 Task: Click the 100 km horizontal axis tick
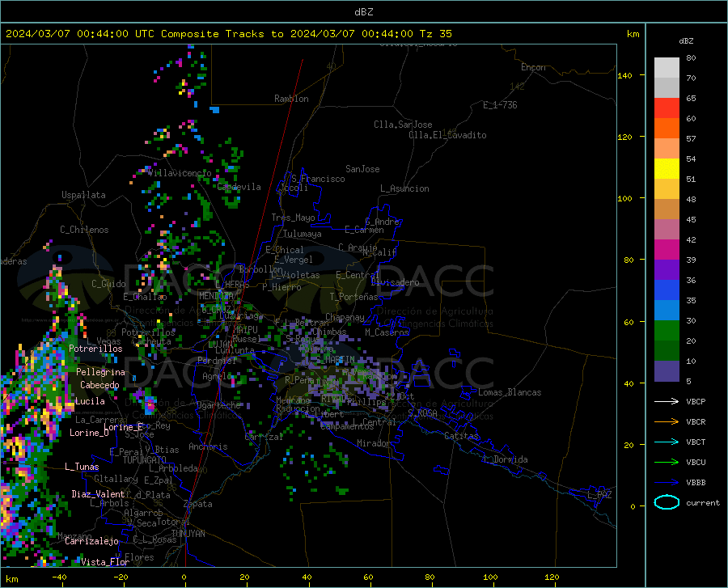point(490,577)
